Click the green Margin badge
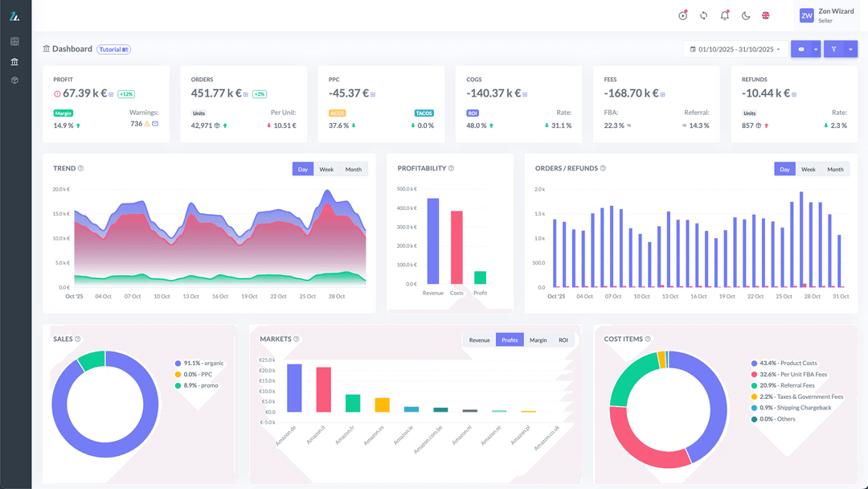Image resolution: width=868 pixels, height=489 pixels. [63, 113]
